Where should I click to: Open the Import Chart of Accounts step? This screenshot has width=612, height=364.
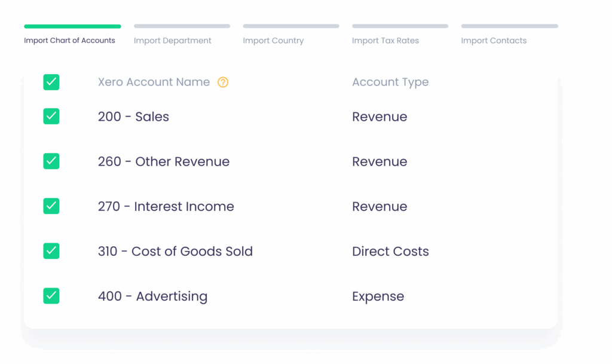(69, 41)
